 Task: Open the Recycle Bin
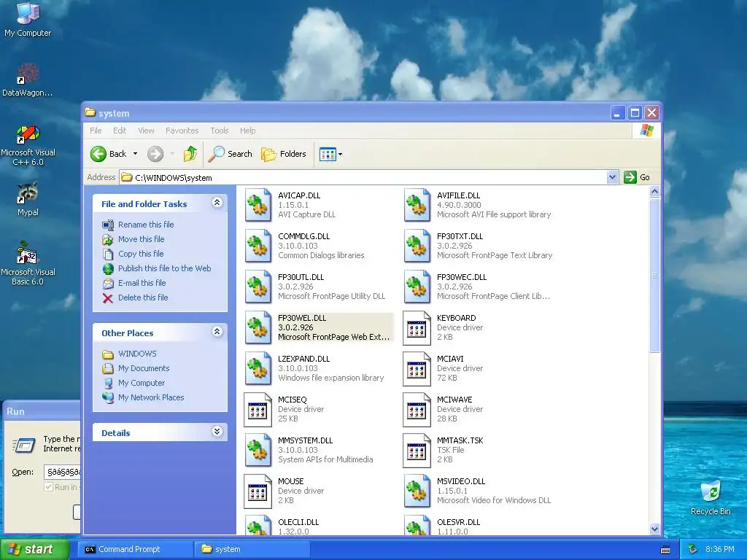pos(711,497)
